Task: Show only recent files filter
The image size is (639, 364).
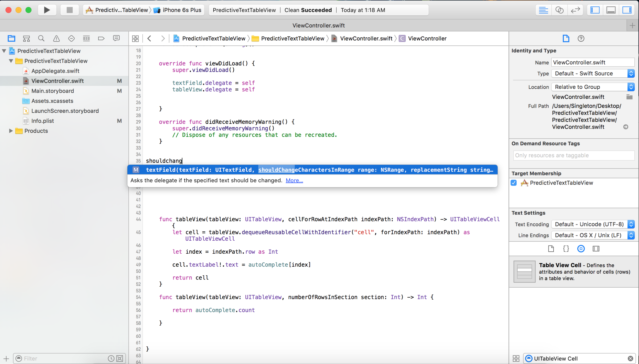Action: coord(111,358)
